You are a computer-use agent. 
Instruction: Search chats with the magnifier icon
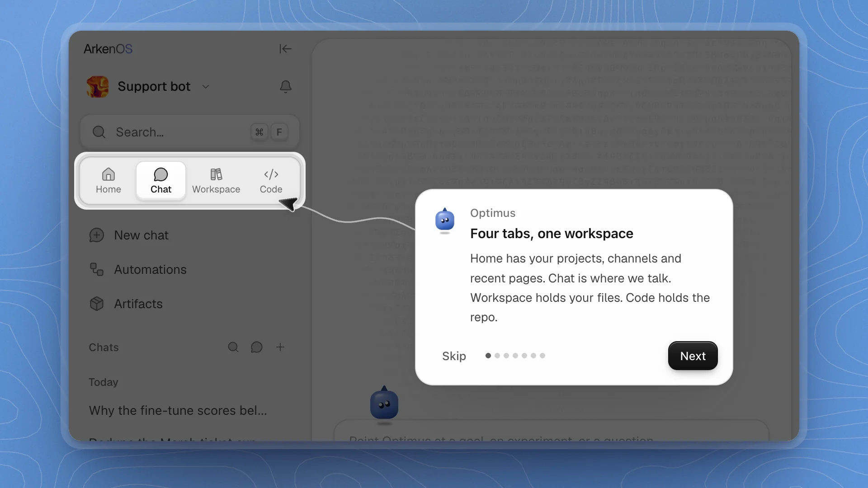233,347
